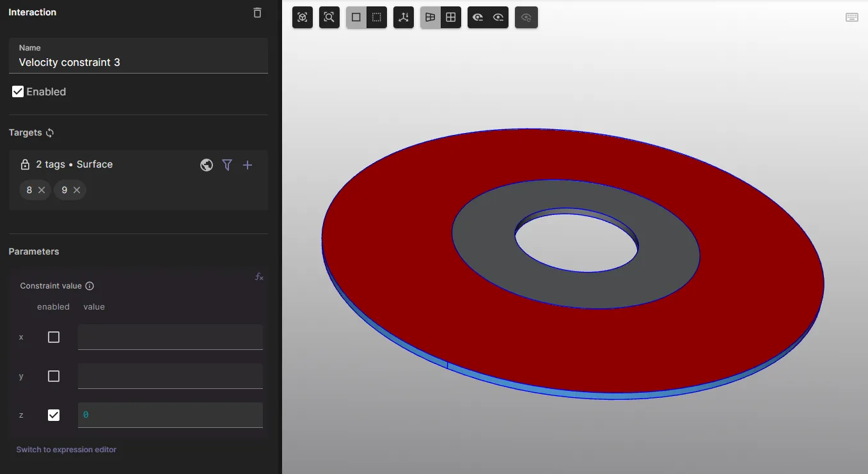The width and height of the screenshot is (868, 474).
Task: Click the Parameters section heading
Action: (34, 251)
